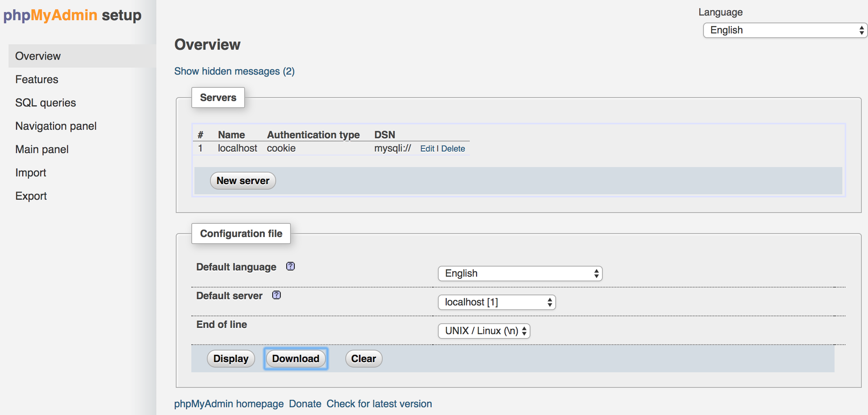Click the Display button
Viewport: 868px width, 415px height.
pyautogui.click(x=231, y=359)
